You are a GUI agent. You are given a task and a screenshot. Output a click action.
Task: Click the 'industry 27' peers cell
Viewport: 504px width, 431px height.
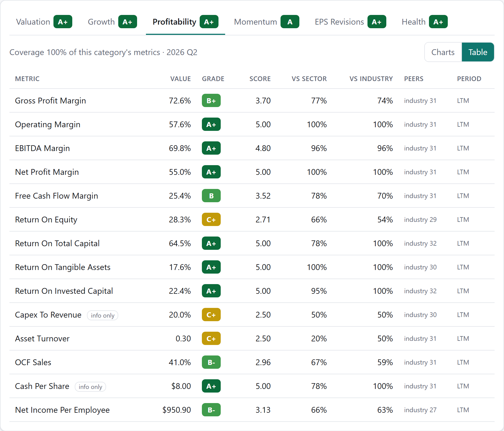pyautogui.click(x=420, y=410)
